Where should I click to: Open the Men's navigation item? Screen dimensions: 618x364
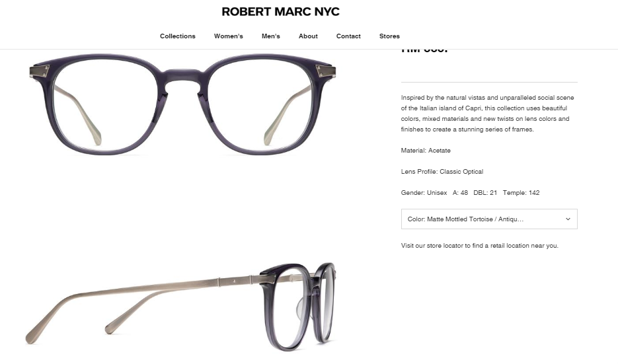click(271, 36)
